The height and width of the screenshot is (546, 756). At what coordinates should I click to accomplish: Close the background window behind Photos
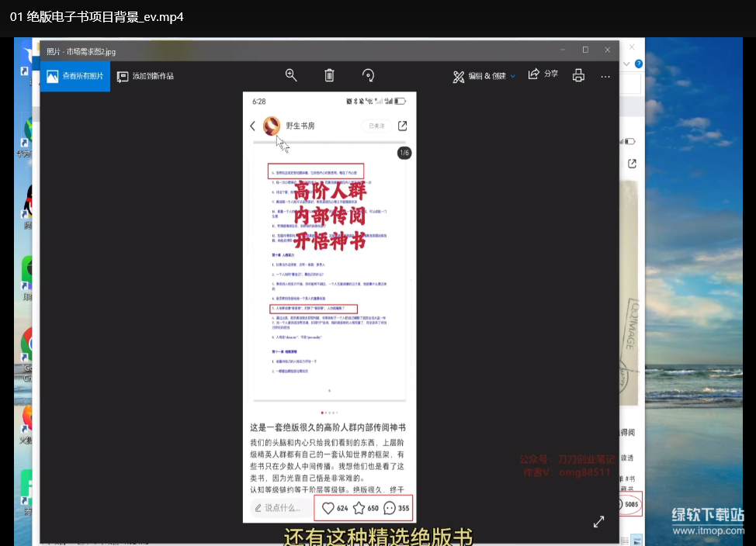click(632, 47)
